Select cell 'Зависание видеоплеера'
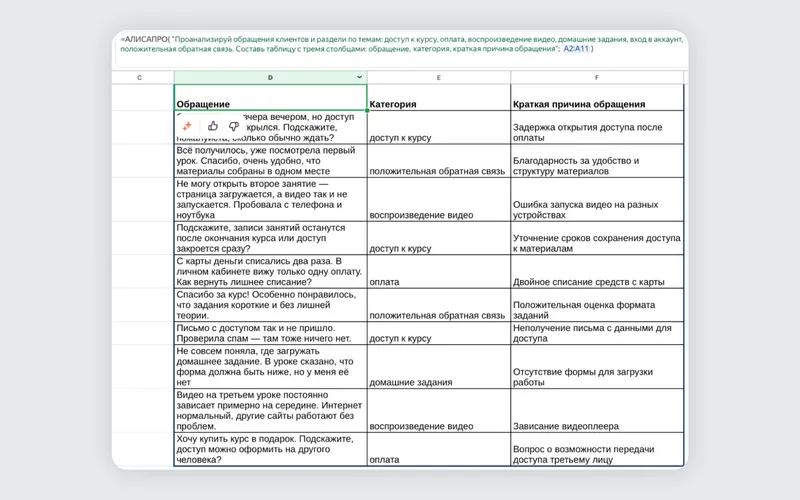 (x=597, y=411)
